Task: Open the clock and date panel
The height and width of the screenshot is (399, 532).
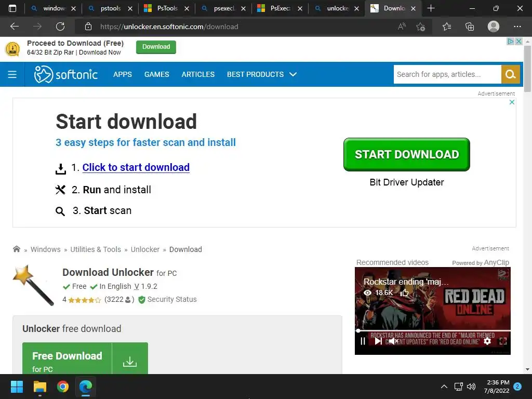Action: pyautogui.click(x=497, y=387)
